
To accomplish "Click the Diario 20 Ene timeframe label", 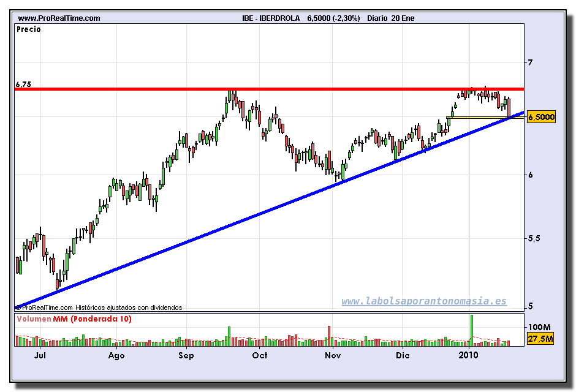I will 390,18.
